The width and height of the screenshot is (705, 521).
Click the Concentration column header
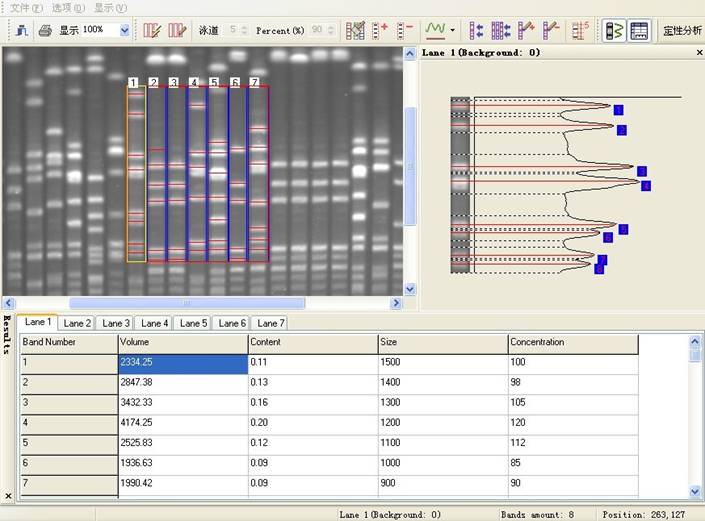(x=573, y=343)
